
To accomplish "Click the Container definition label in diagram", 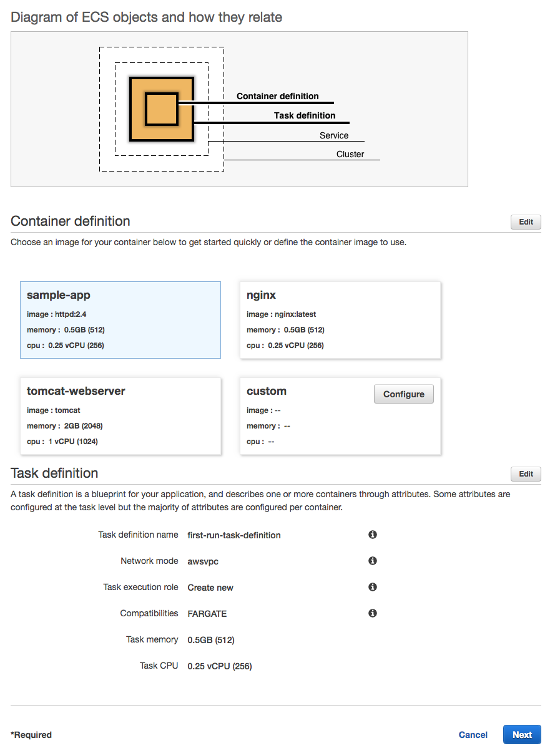I will click(x=278, y=96).
